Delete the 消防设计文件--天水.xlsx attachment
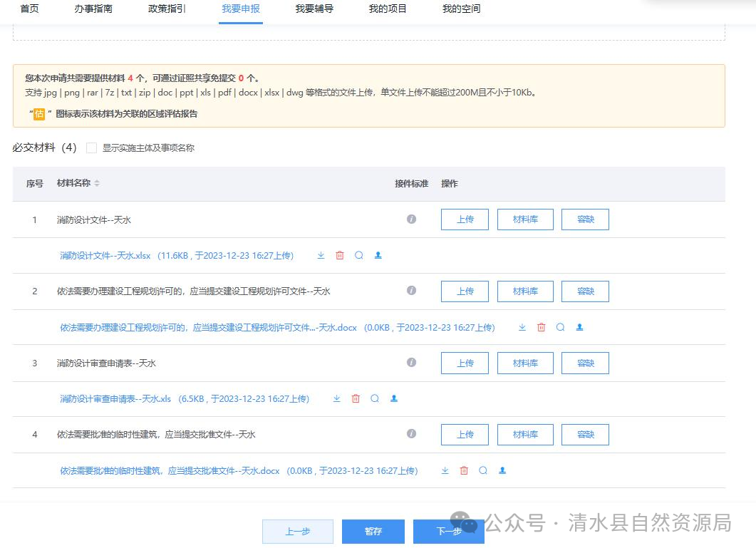The width and height of the screenshot is (756, 553). 339,255
